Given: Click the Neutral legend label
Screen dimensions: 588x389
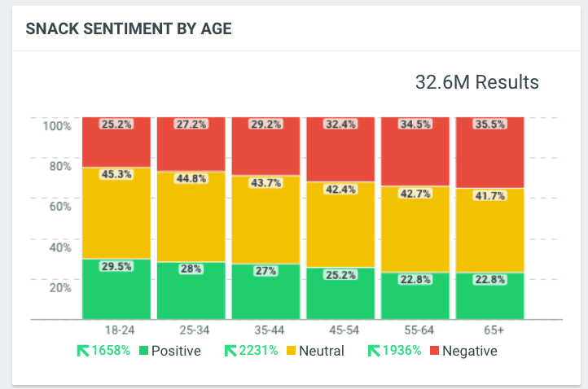Looking at the screenshot, I should [321, 352].
